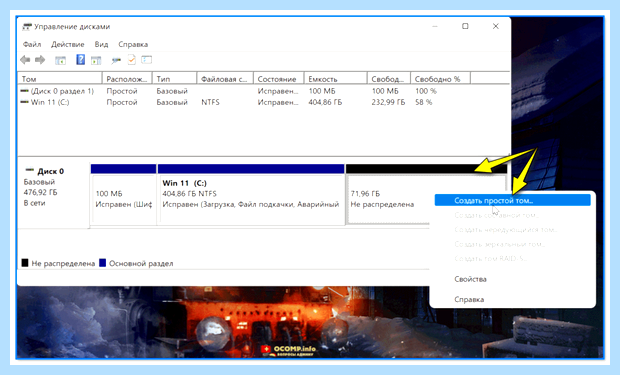Sort by the Емкость column header

(335, 79)
